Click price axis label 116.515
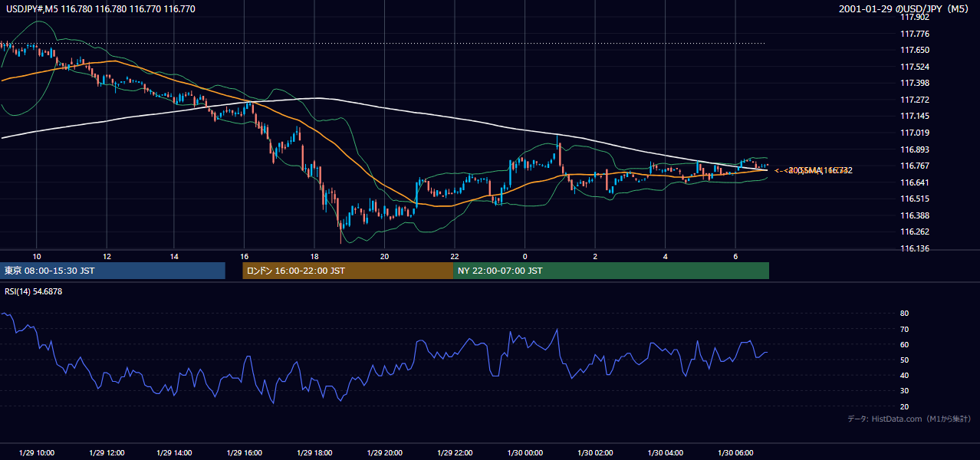 [914, 199]
